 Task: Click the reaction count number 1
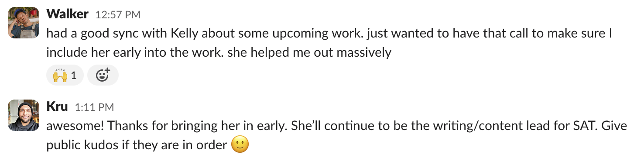[74, 76]
